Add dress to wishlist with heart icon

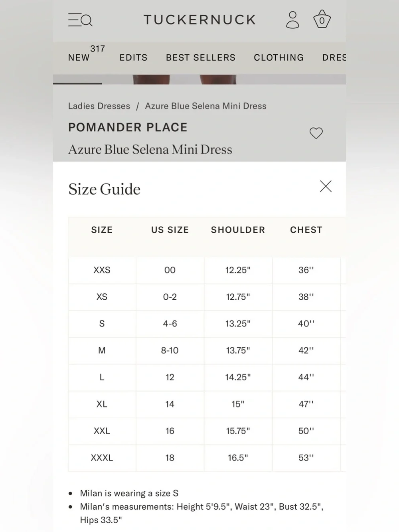[x=316, y=133]
